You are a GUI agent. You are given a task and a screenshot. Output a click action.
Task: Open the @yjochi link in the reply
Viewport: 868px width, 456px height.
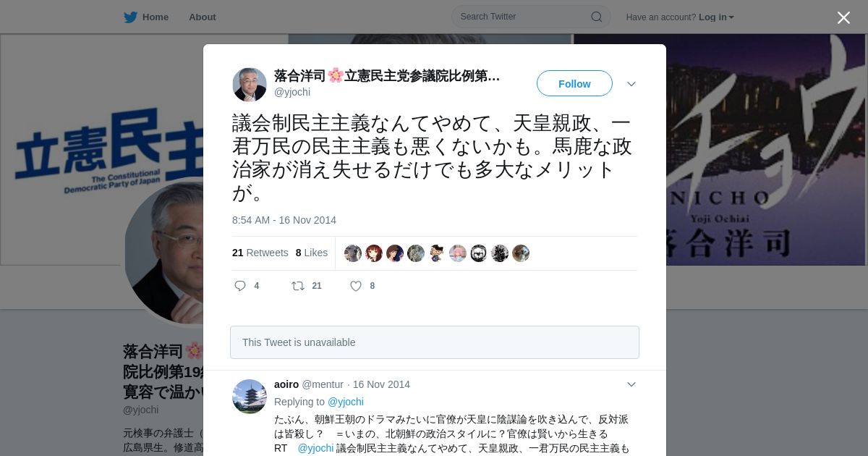pyautogui.click(x=346, y=402)
